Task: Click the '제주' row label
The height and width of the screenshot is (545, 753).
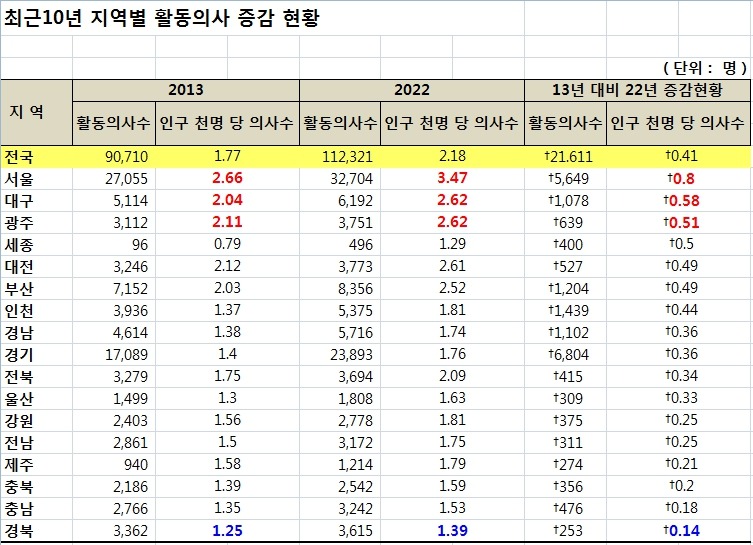Action: pos(19,465)
